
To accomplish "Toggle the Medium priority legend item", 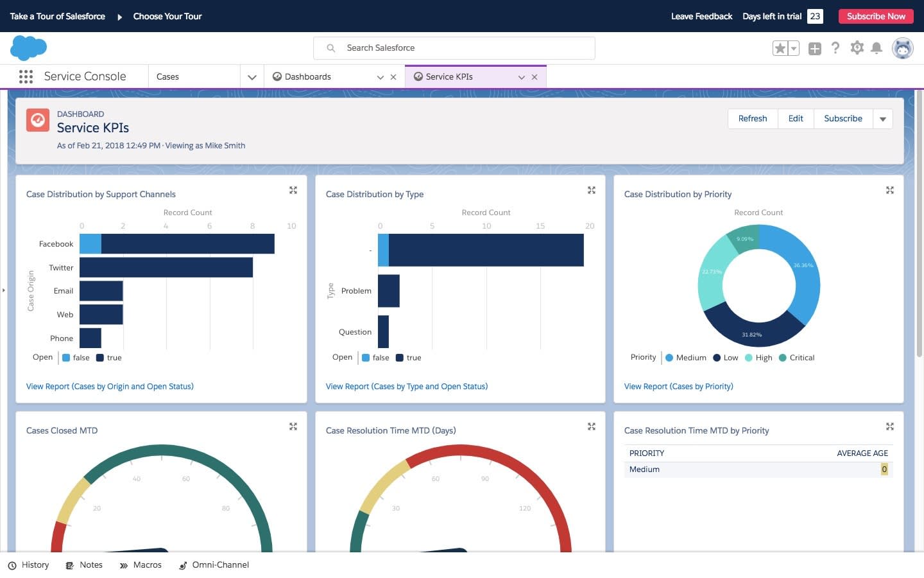I will point(685,358).
